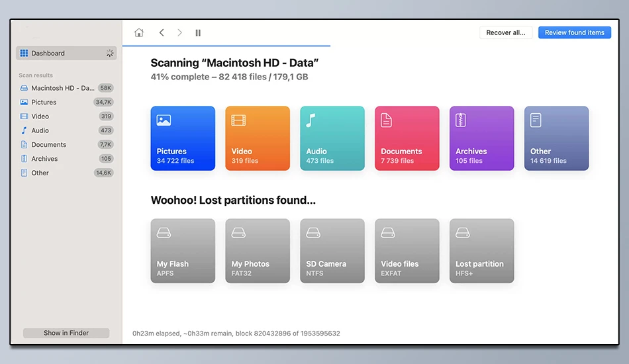The width and height of the screenshot is (629, 364).
Task: Click the elapsed time status text
Action: pyautogui.click(x=236, y=333)
